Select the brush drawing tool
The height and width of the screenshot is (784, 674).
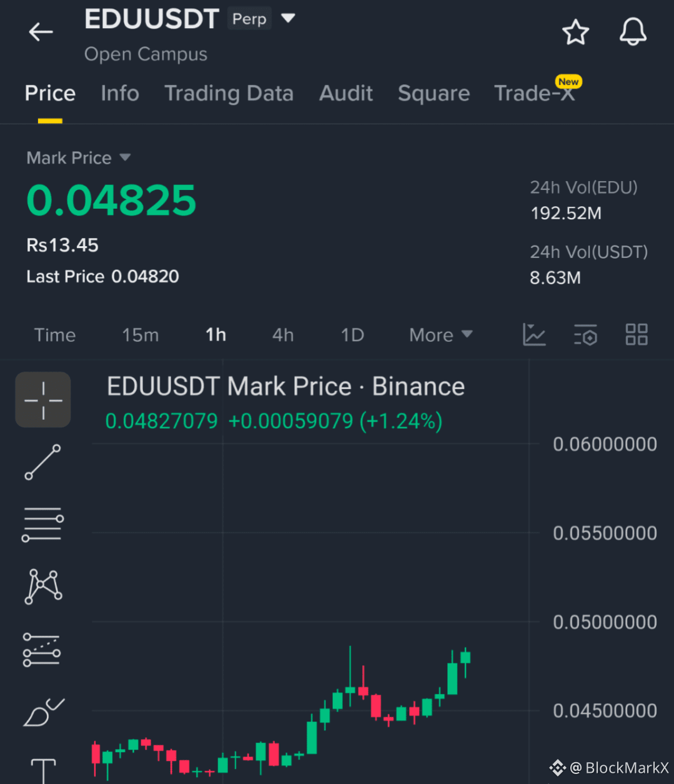click(43, 712)
